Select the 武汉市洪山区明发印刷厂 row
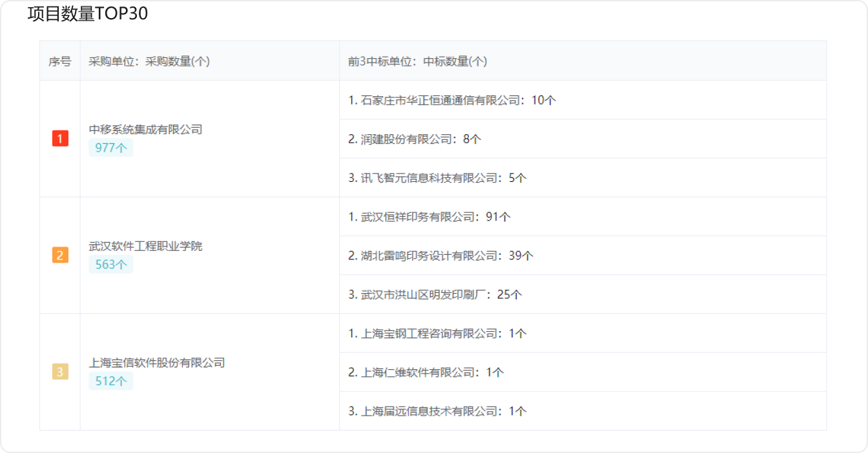868x453 pixels. [583, 294]
